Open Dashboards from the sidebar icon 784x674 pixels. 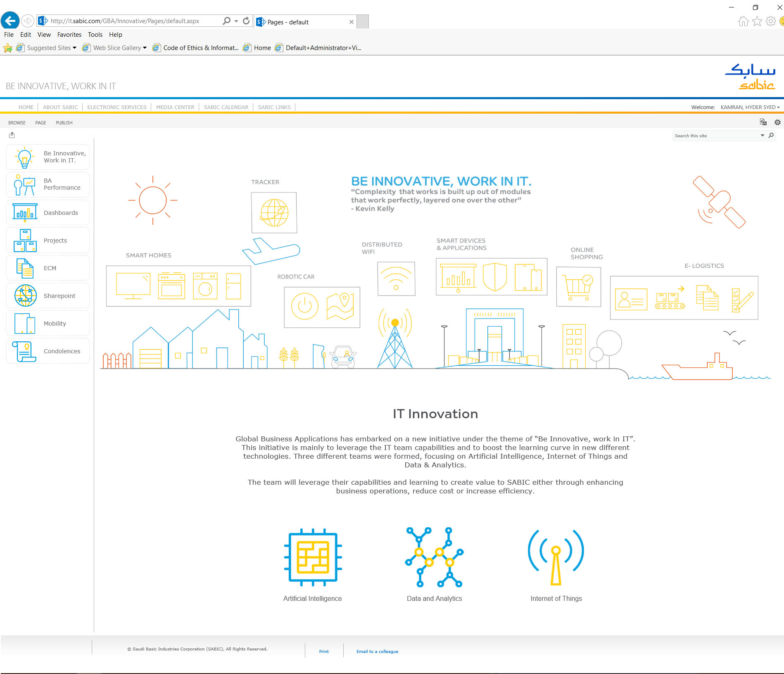click(x=25, y=213)
